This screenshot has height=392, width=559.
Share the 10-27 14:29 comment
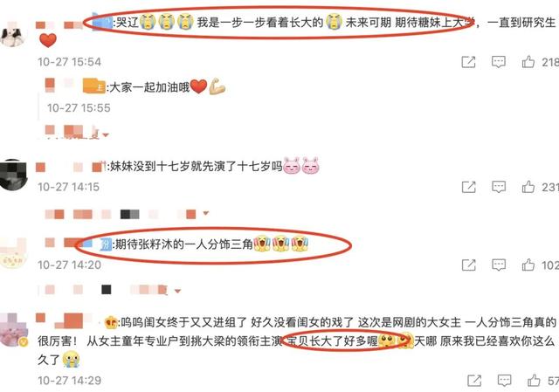[x=474, y=381]
